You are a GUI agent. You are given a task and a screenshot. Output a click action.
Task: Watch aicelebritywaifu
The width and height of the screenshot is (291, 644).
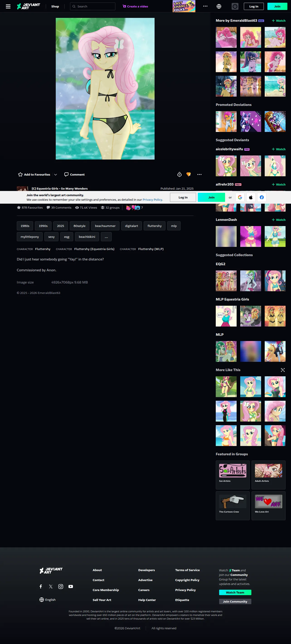[279, 149]
